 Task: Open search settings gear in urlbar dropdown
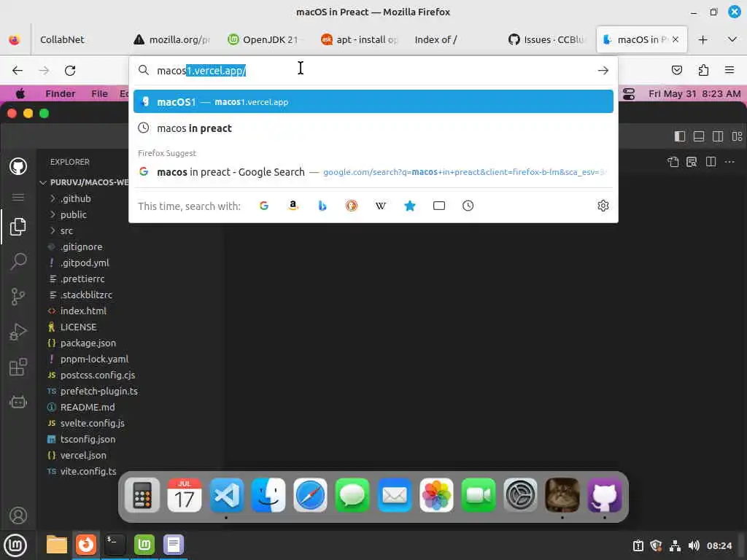click(x=603, y=206)
